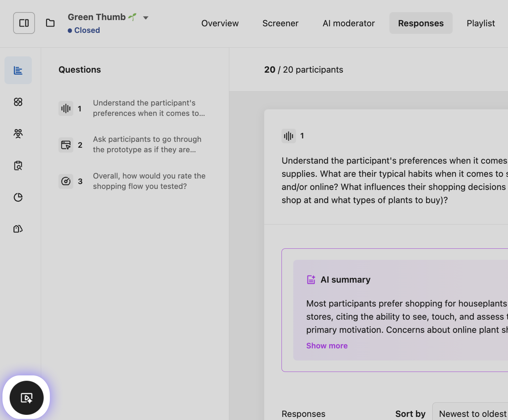This screenshot has height=420, width=508.
Task: Go to the AI moderator tab
Action: [348, 23]
